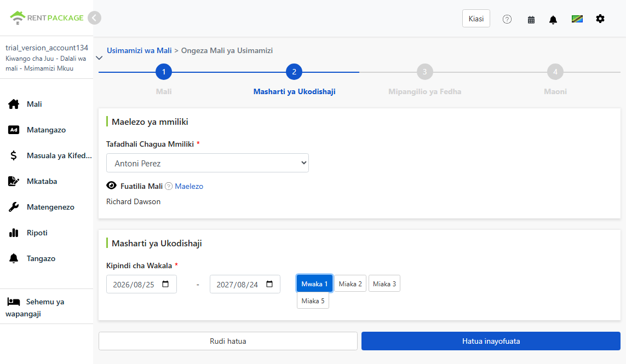Click the bed icon for Sehemu ya wapangaji
This screenshot has height=364, width=626.
14,302
